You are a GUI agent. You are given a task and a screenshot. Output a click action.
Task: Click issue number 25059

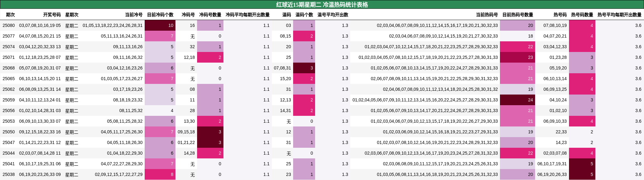[8, 100]
